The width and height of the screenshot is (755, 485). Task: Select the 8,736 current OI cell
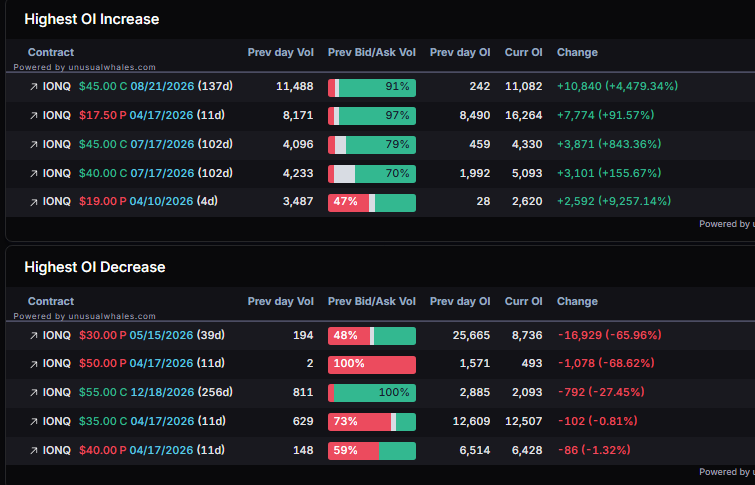[x=527, y=335]
